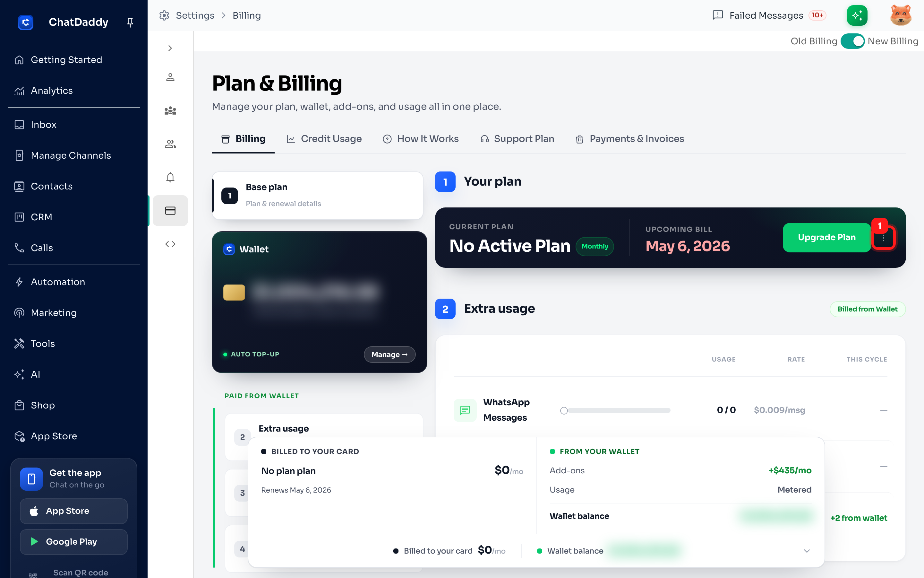
Task: Switch to Payments & Invoices tab
Action: 630,139
